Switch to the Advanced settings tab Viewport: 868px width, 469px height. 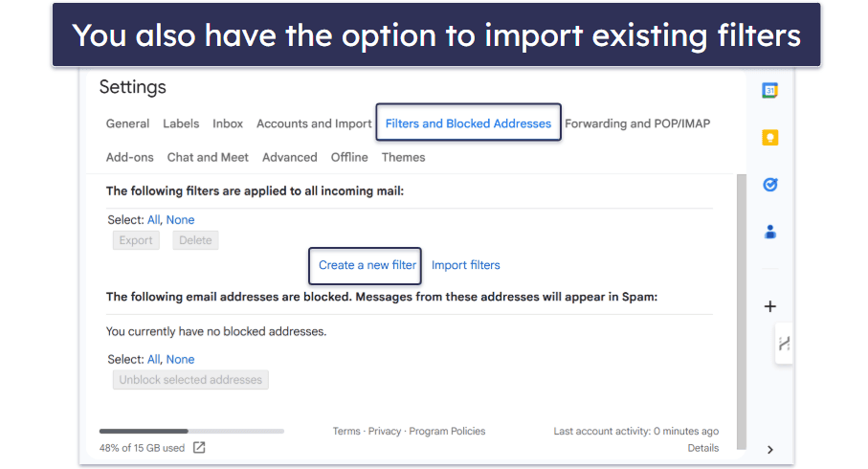click(290, 157)
